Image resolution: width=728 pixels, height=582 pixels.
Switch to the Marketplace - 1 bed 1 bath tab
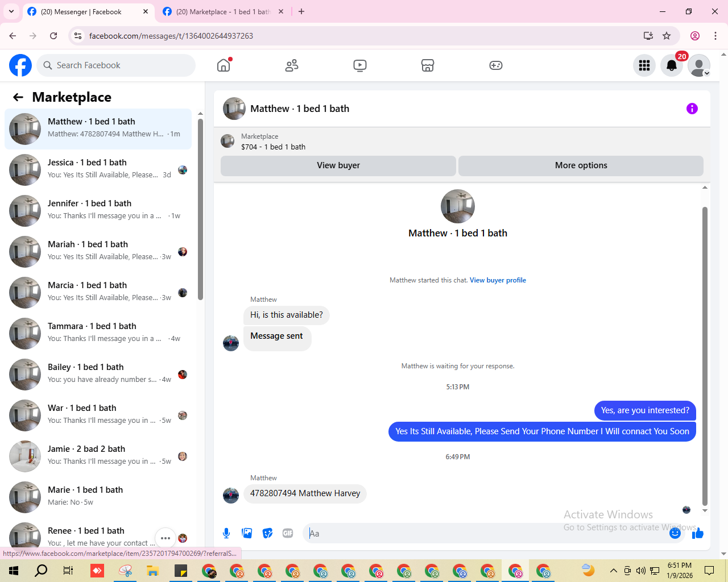tap(223, 11)
